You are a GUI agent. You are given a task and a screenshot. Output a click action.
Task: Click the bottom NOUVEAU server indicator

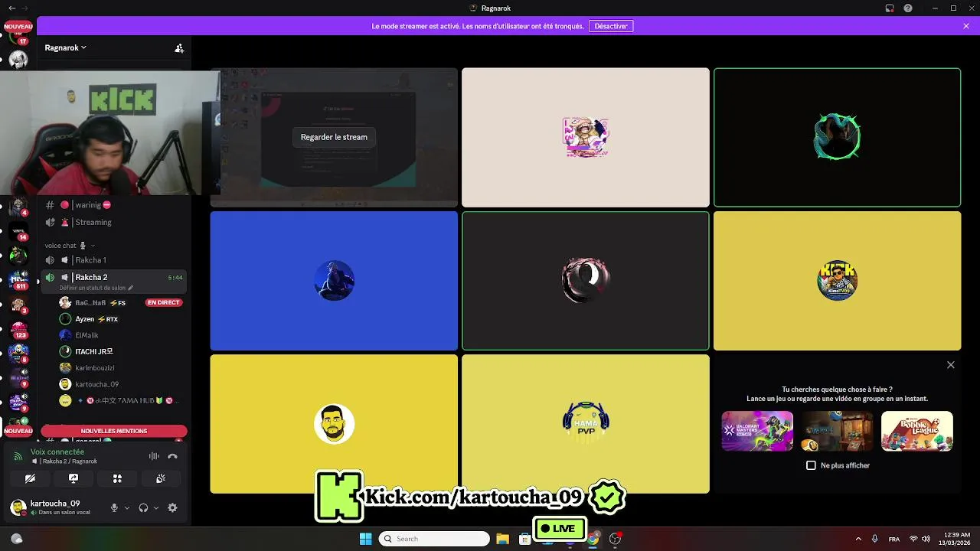coord(18,431)
